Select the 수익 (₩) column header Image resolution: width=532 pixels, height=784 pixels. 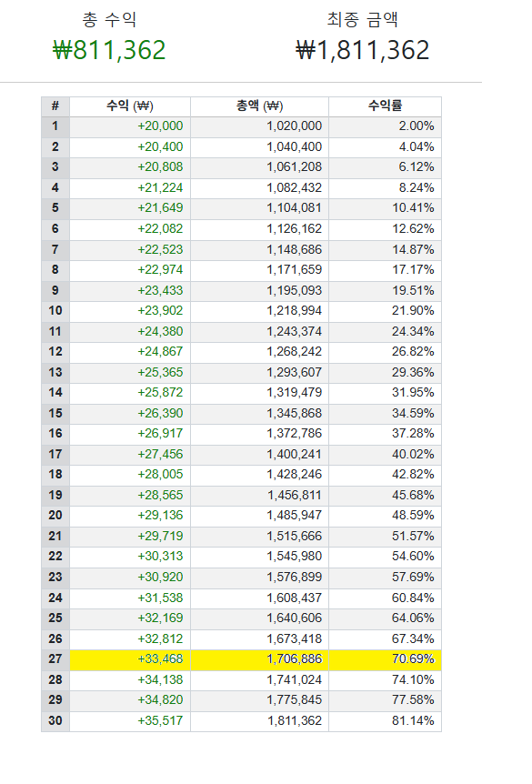pos(130,106)
